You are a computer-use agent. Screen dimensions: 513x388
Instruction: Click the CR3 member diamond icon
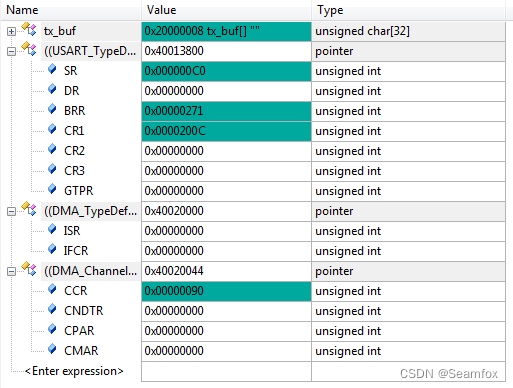click(x=52, y=169)
